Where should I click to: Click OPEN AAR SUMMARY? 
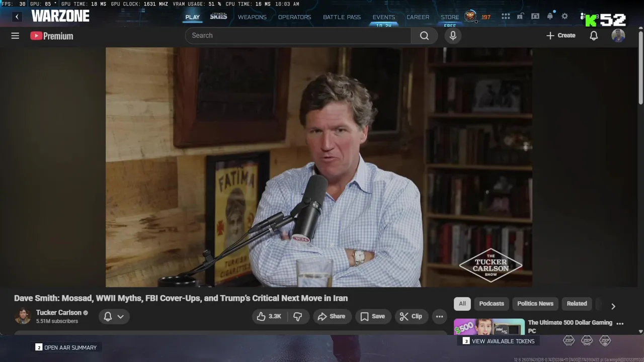pyautogui.click(x=66, y=347)
